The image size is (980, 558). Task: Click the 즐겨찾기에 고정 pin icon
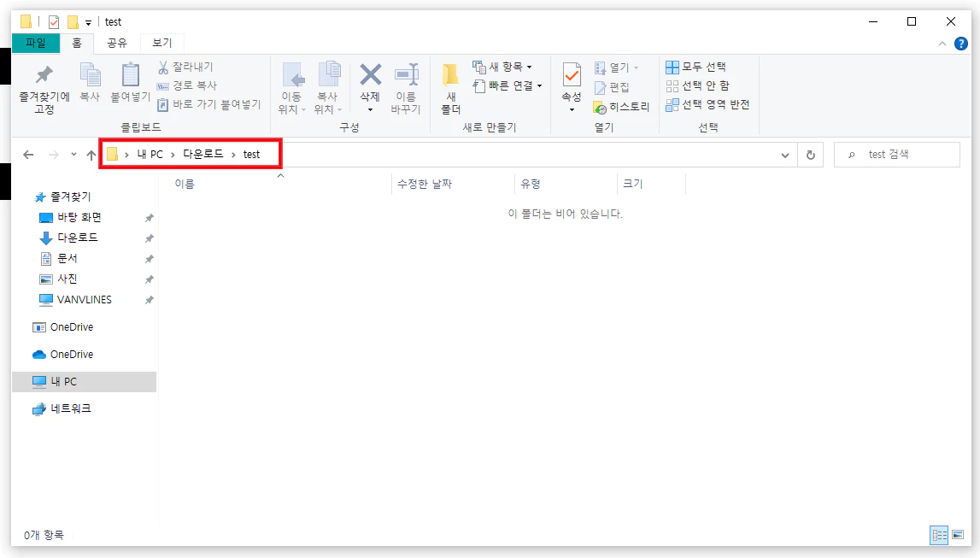pyautogui.click(x=44, y=74)
